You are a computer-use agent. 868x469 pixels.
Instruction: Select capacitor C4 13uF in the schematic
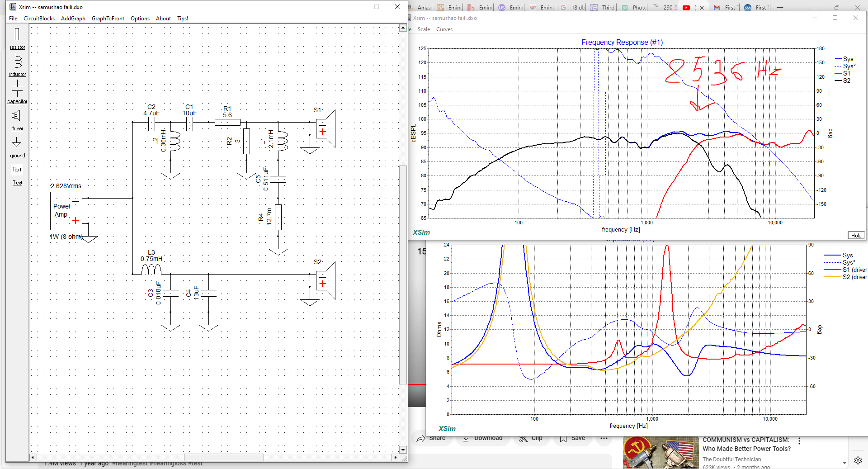point(208,293)
